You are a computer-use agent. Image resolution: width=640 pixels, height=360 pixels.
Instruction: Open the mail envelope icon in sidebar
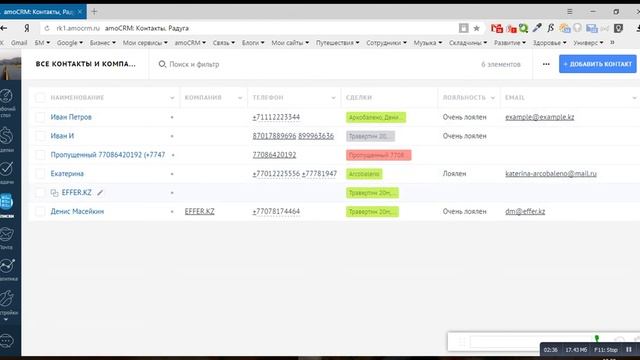coord(6,234)
